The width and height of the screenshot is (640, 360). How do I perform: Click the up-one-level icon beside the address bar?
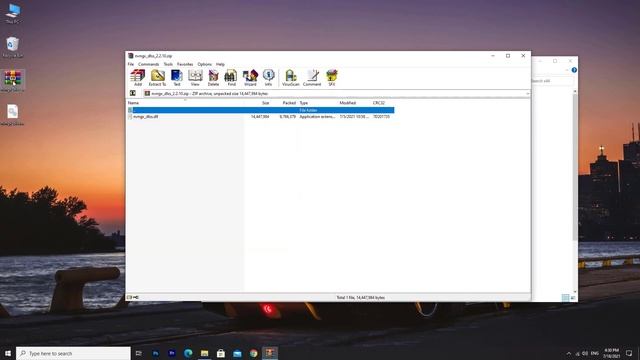pyautogui.click(x=133, y=93)
